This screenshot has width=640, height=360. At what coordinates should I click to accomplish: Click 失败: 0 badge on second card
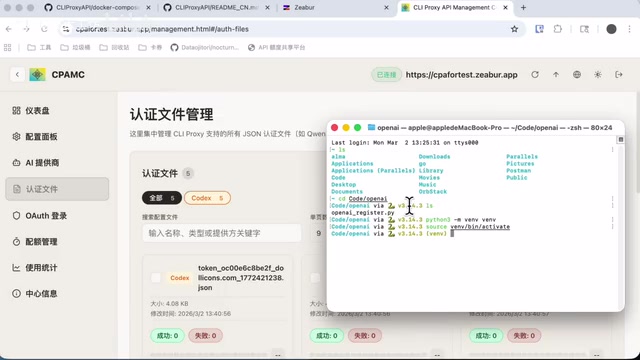[x=365, y=336]
